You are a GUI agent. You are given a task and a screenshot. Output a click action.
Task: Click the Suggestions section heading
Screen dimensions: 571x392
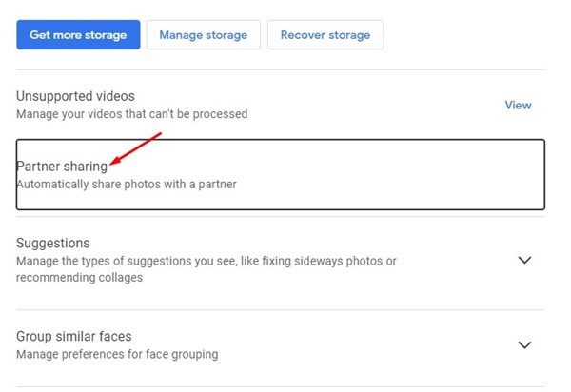point(52,243)
